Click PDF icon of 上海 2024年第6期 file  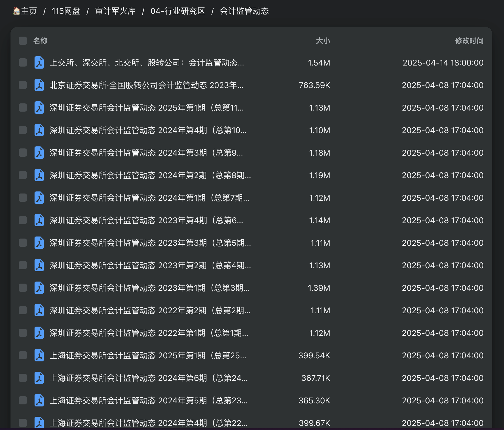(x=39, y=378)
